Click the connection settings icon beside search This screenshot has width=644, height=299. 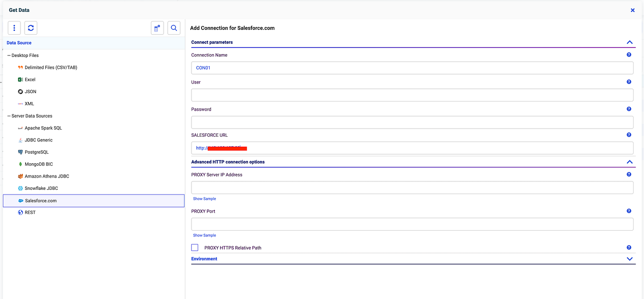[x=157, y=28]
